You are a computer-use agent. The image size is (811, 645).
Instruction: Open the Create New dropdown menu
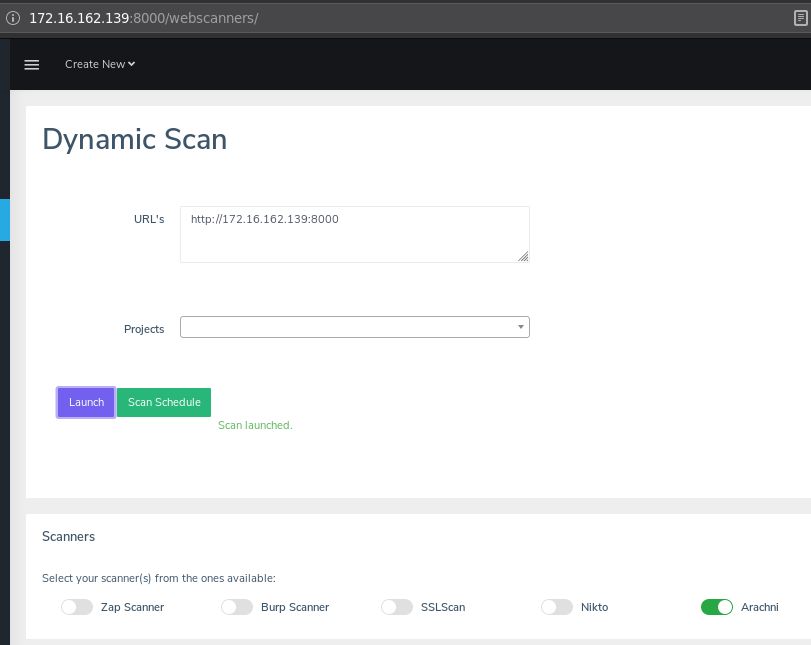(100, 64)
